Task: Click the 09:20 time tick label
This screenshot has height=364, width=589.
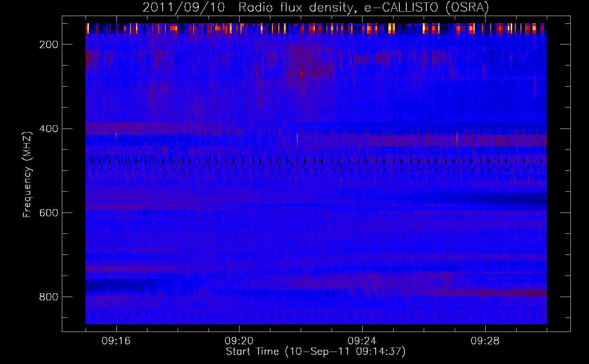Action: (239, 341)
